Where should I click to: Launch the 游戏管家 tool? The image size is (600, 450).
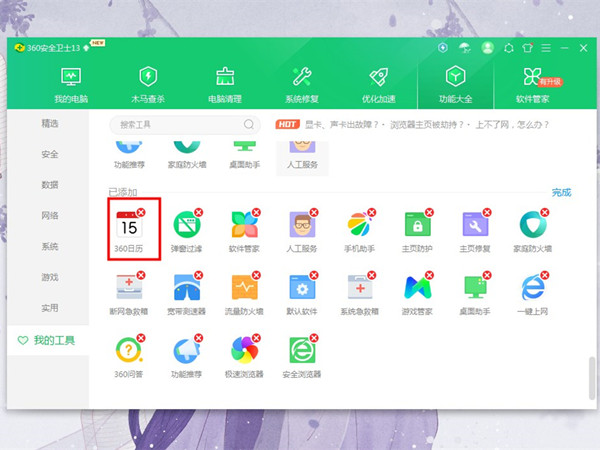[417, 294]
